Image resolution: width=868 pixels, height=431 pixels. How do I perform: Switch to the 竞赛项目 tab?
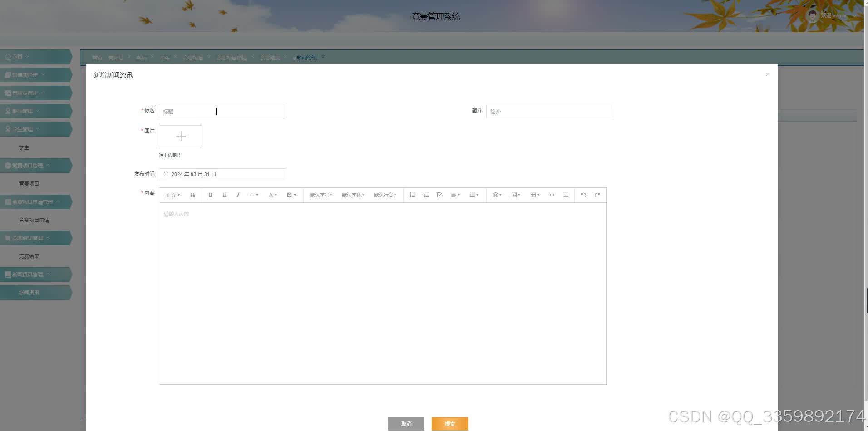(193, 58)
